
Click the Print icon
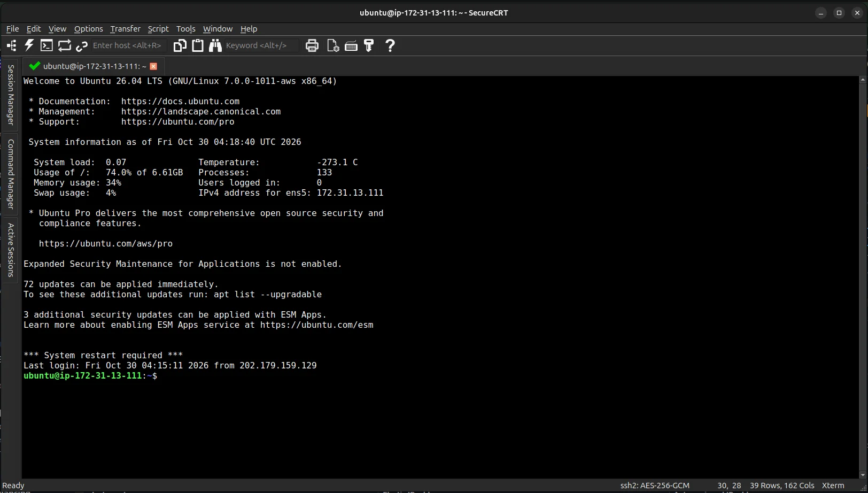(x=312, y=46)
